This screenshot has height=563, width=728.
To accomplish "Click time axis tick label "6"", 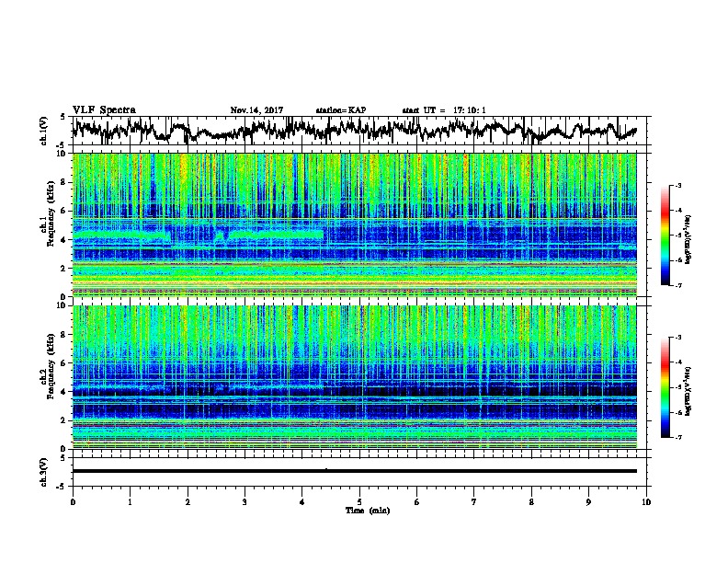I will (417, 502).
